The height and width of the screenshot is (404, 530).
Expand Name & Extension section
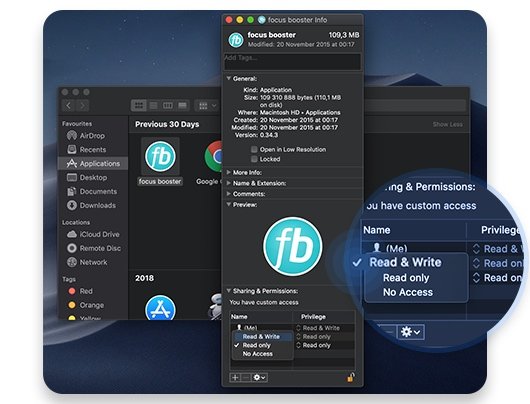tap(228, 183)
